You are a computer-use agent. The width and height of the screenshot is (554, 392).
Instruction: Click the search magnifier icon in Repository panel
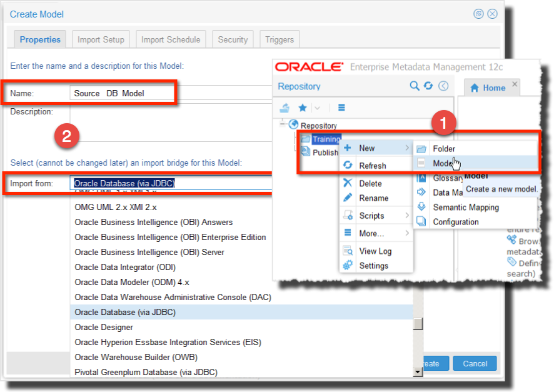point(414,86)
